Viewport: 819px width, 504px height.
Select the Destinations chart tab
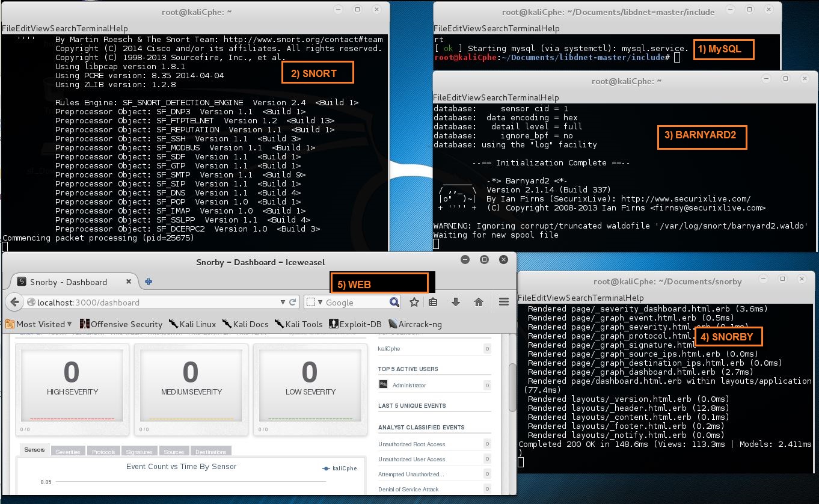(x=210, y=452)
